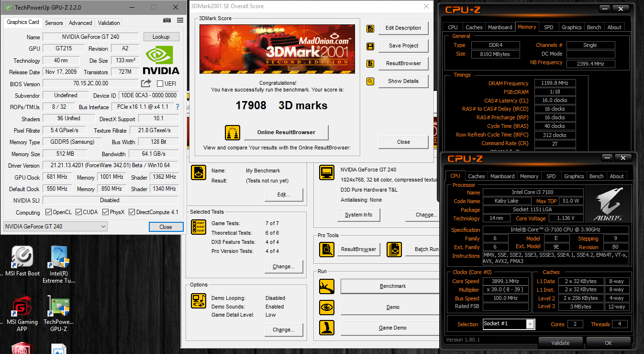The image size is (644, 354).
Task: Click the Save Project button
Action: 403,46
